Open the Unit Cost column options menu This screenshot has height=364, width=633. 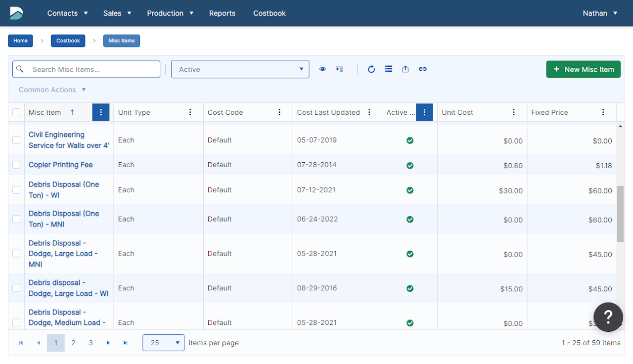tap(514, 112)
